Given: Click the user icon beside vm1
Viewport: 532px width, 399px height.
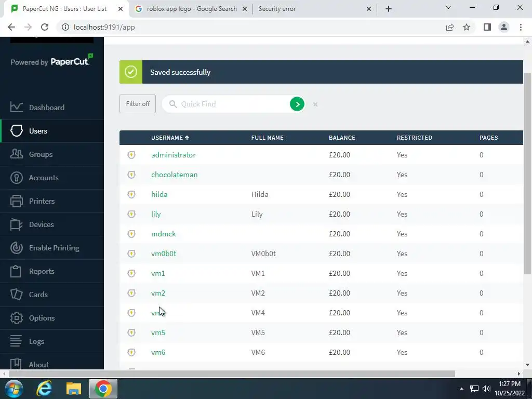Looking at the screenshot, I should tap(131, 273).
